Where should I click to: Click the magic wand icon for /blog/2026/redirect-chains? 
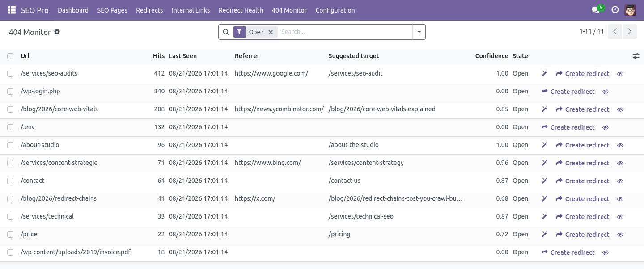(544, 199)
